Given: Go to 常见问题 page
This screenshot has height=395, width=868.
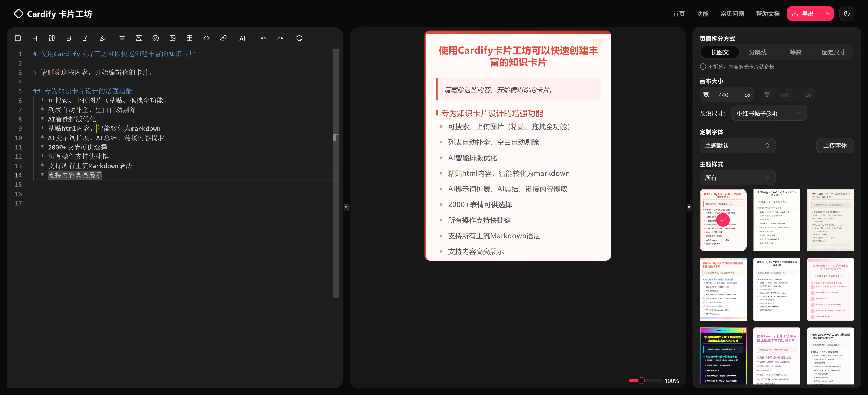Looking at the screenshot, I should click(732, 14).
